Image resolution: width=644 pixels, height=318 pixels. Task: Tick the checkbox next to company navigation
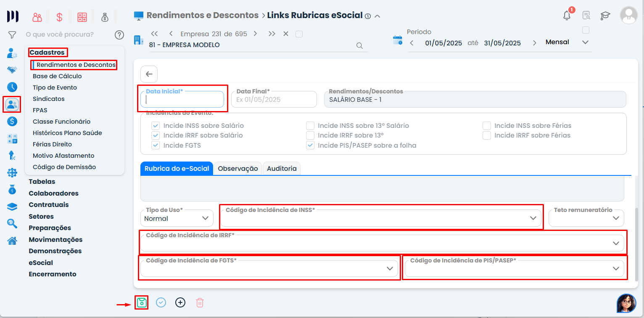(x=299, y=34)
